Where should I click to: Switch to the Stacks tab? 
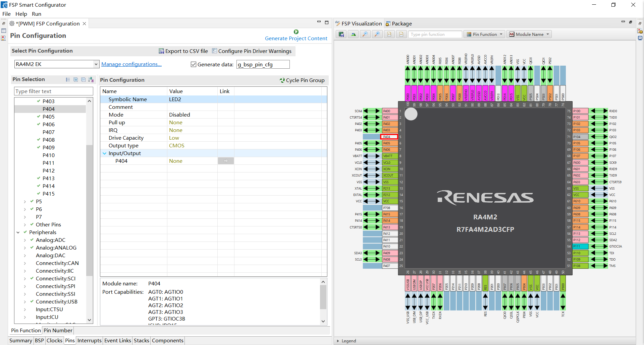pyautogui.click(x=141, y=341)
